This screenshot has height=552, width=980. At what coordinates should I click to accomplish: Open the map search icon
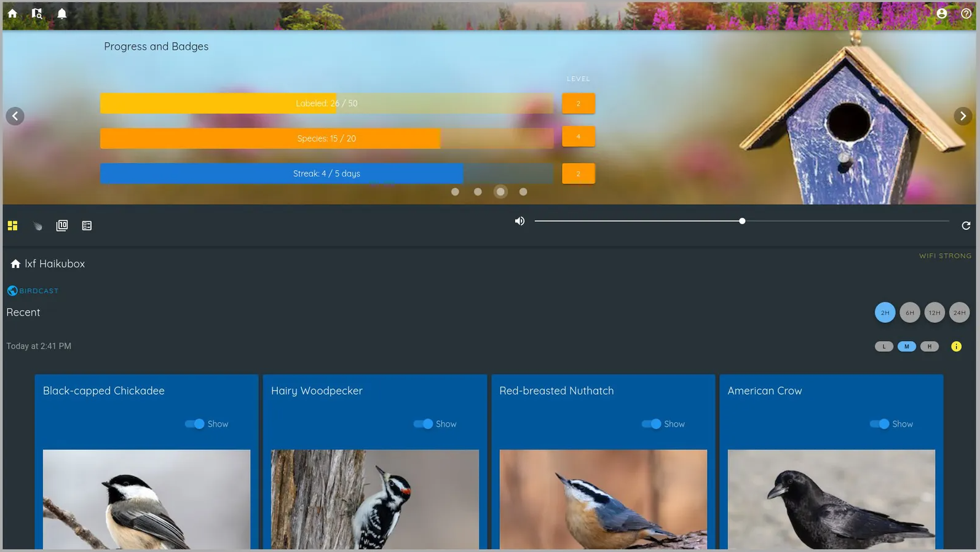tap(37, 13)
